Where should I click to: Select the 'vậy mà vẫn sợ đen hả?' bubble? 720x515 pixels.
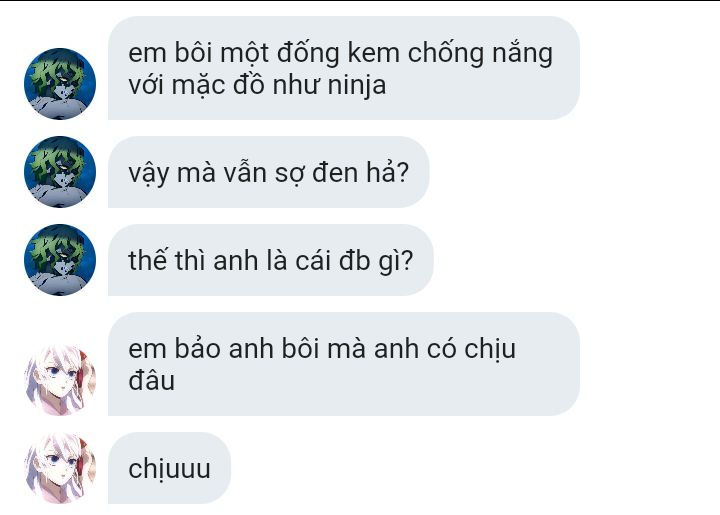[269, 172]
